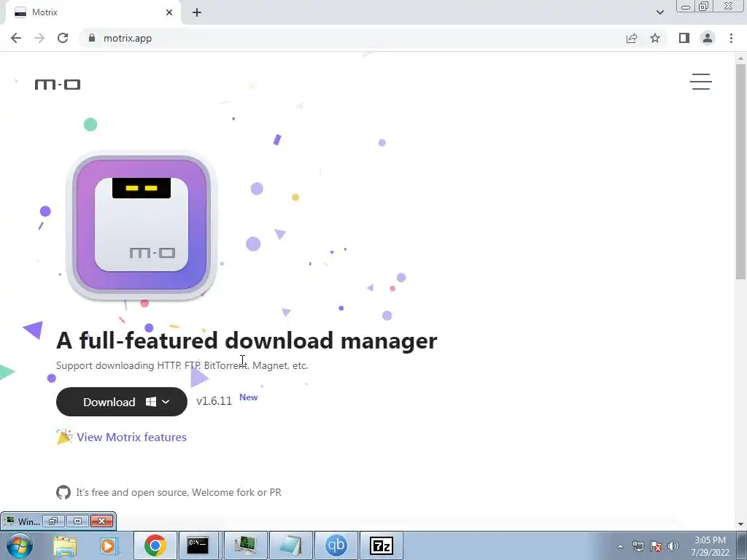The image size is (747, 560).
Task: Go back with the browser back arrow
Action: coord(16,38)
